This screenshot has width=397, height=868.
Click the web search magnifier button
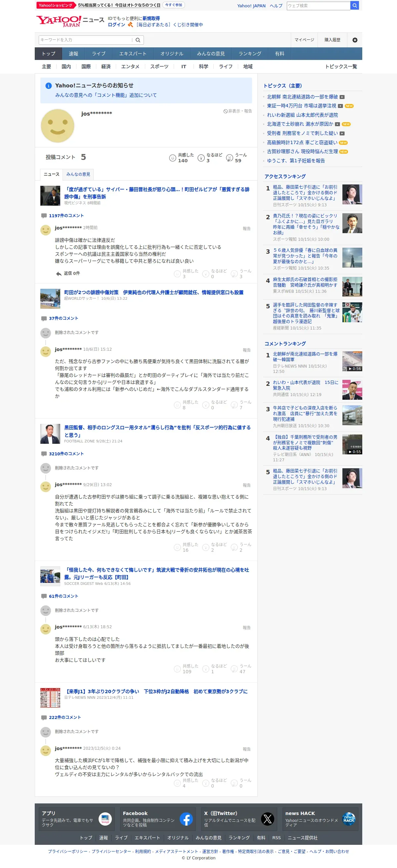coord(355,5)
